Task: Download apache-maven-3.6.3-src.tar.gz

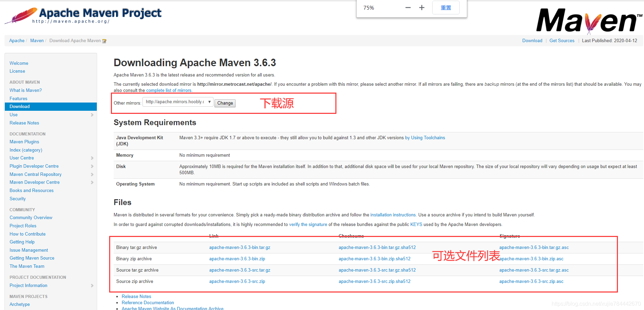Action: 240,270
